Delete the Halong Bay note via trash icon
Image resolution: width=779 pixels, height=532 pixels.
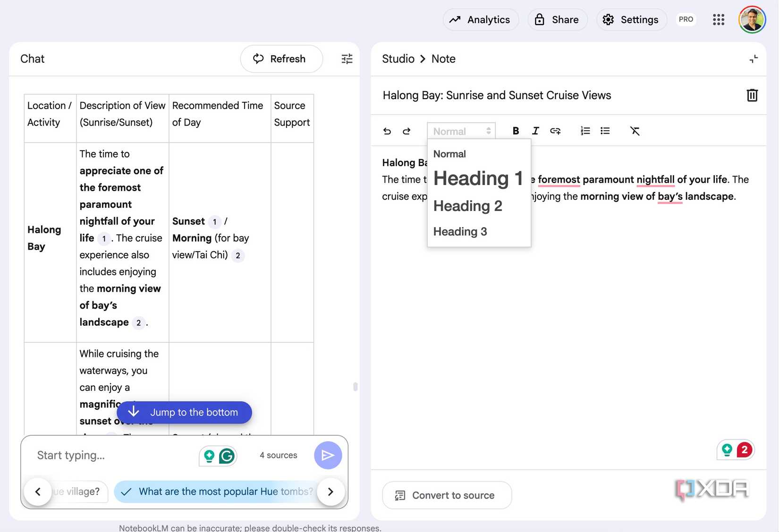tap(752, 95)
